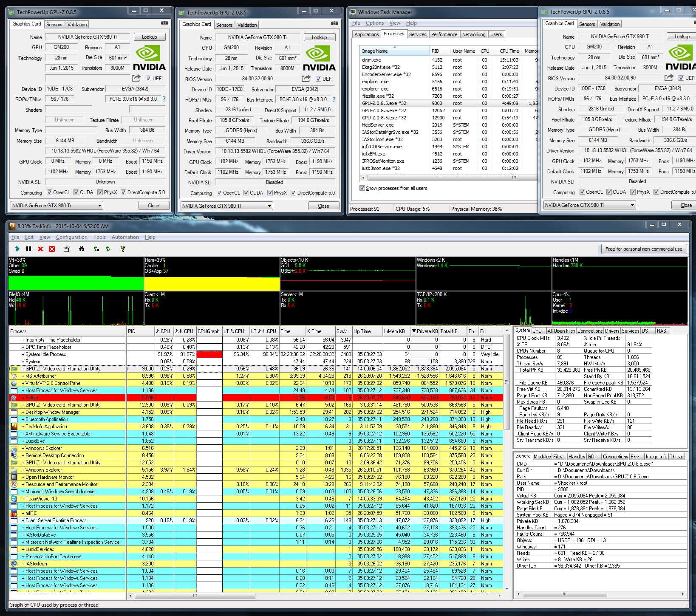Click the bus interface question mark in middle GPU-Z
The height and width of the screenshot is (616, 696).
(334, 99)
